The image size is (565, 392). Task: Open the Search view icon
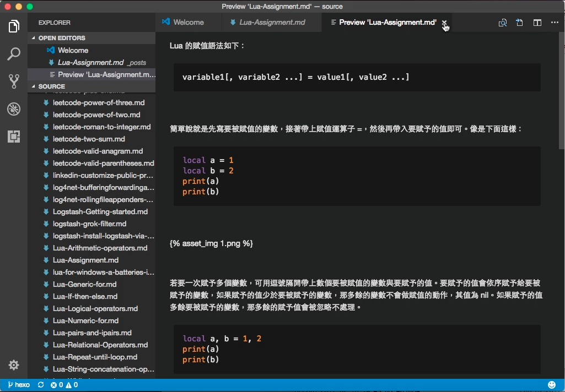(x=14, y=54)
